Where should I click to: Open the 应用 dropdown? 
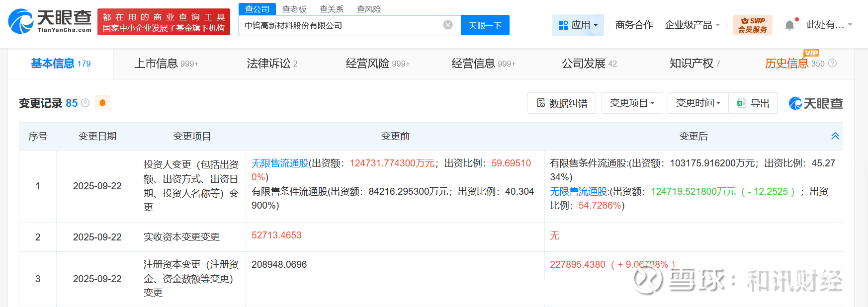point(578,25)
